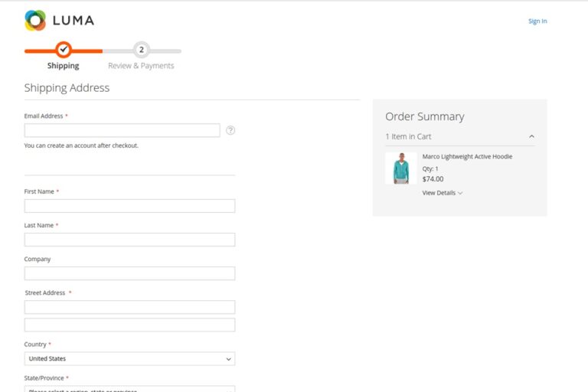Click the Shipping step checkmark icon

[64, 50]
